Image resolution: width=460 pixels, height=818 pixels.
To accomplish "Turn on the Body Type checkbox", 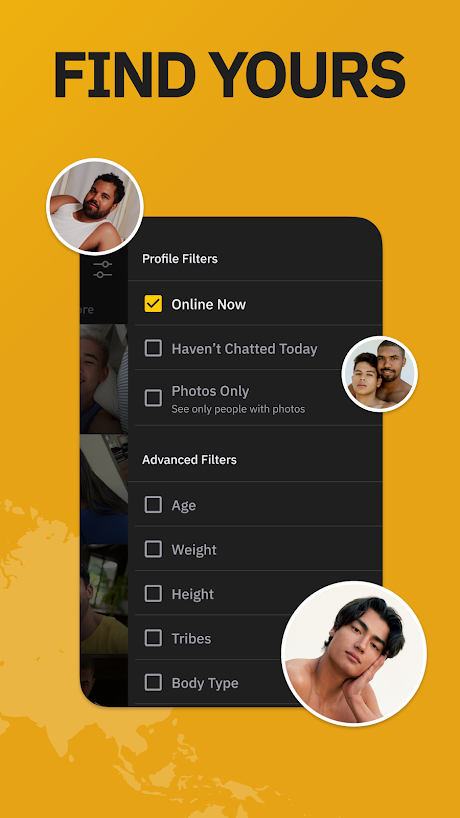I will click(153, 682).
